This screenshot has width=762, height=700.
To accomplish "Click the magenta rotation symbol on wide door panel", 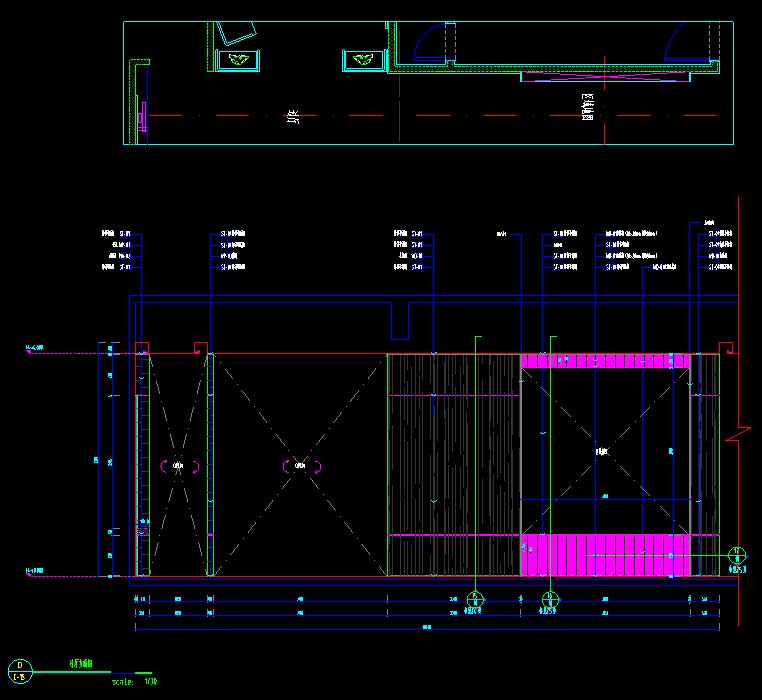I will pyautogui.click(x=299, y=465).
